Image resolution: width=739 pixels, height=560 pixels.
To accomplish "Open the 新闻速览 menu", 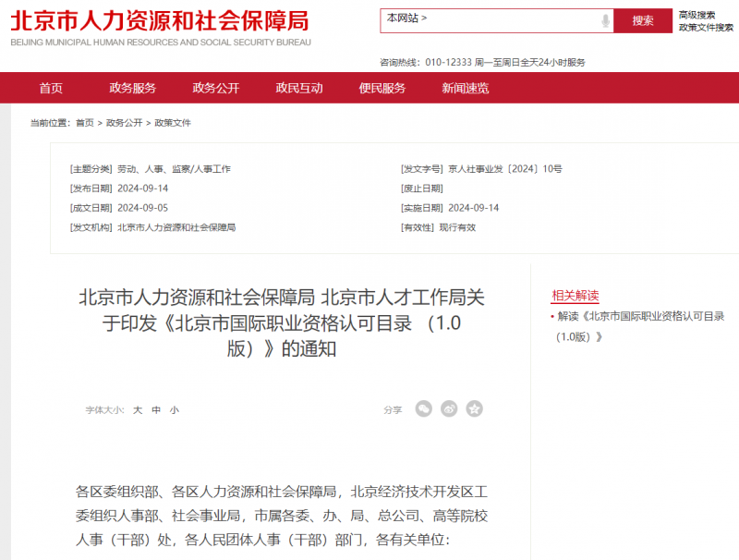I will (x=464, y=89).
